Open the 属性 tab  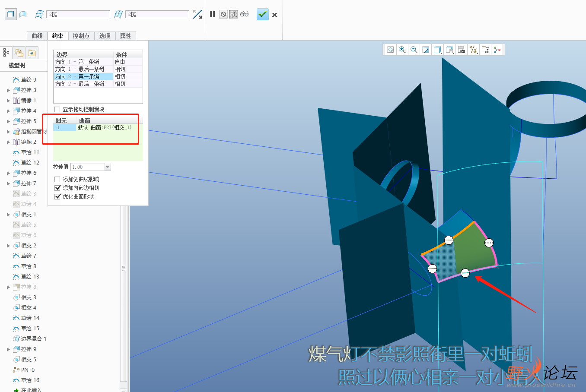click(x=126, y=36)
